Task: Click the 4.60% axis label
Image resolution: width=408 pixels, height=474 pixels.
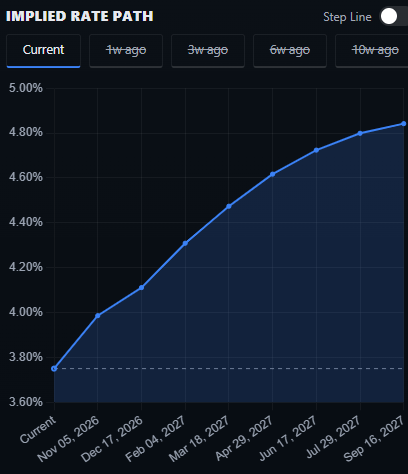Action: coord(26,177)
